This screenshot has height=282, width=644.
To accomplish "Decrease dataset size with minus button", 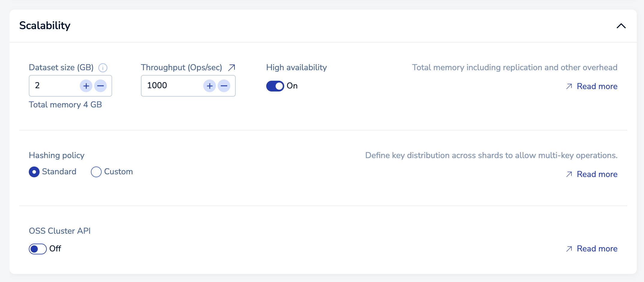I will coord(100,86).
